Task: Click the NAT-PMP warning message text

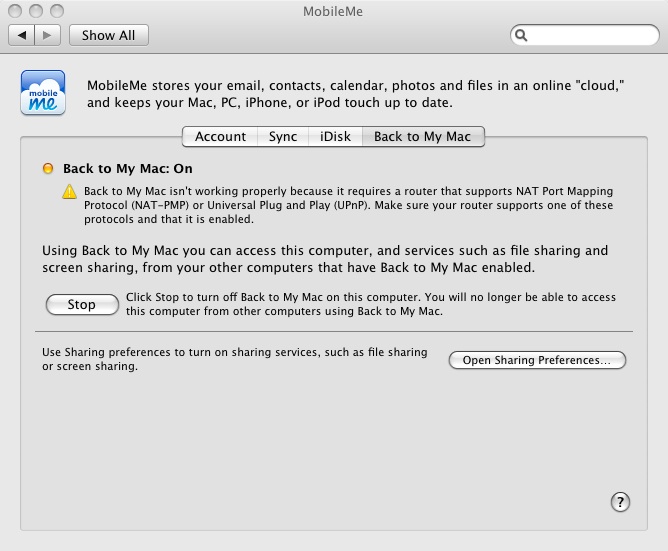Action: [x=348, y=205]
